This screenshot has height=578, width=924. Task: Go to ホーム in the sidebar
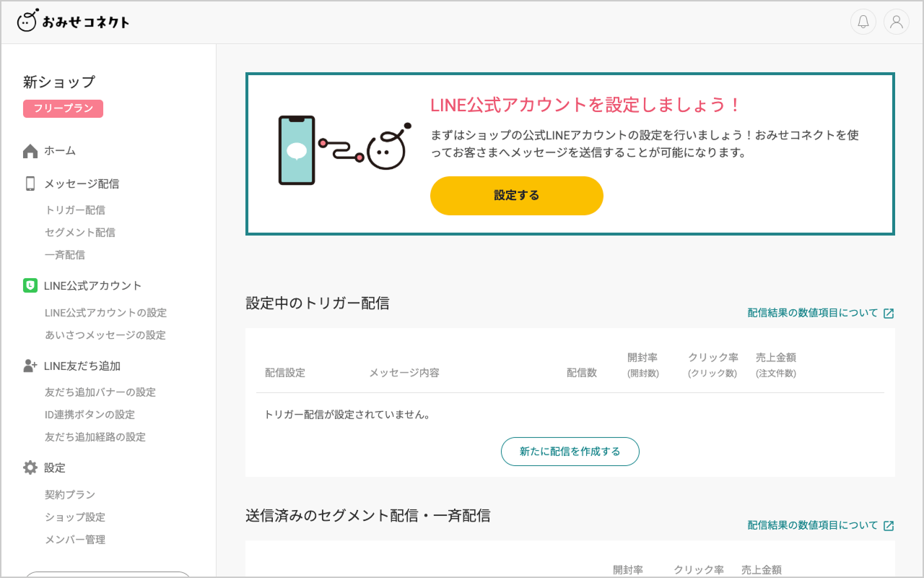tap(60, 151)
